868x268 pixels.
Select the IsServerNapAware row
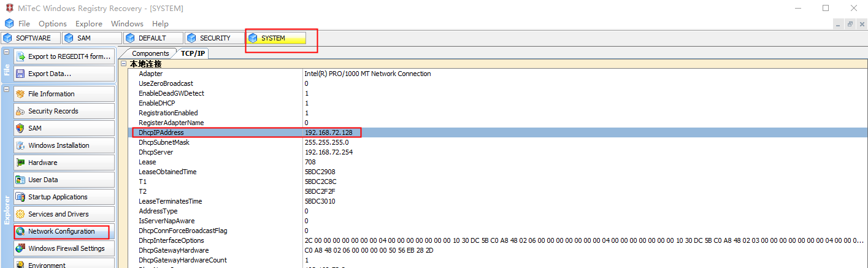click(x=497, y=221)
